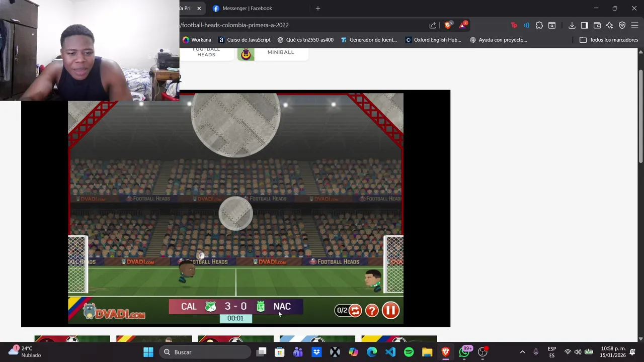Open the browser hamburger main menu

(634, 25)
